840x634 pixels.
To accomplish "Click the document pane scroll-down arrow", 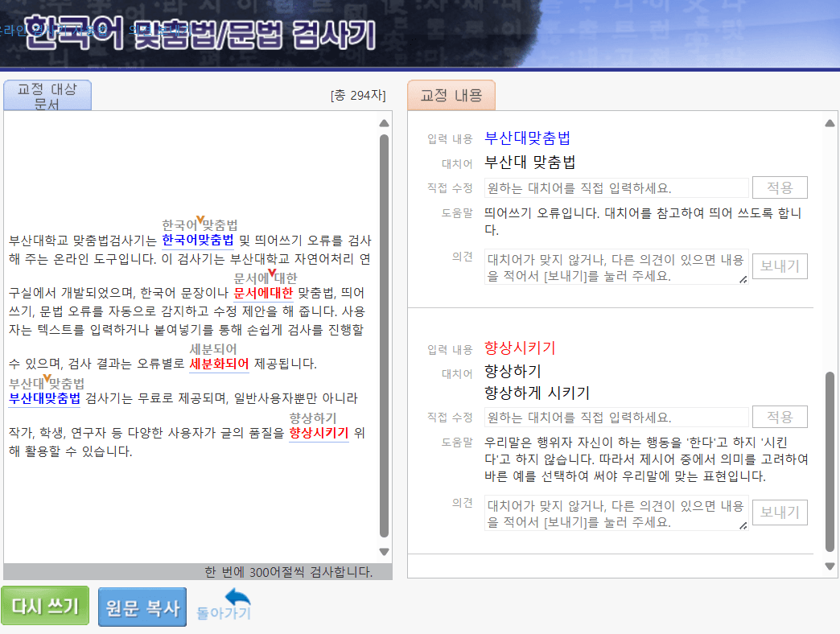I will [384, 552].
